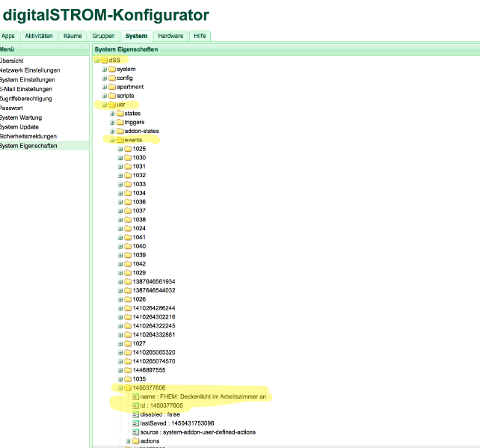The width and height of the screenshot is (480, 448).
Task: Select tree item 1024
Action: 139,228
